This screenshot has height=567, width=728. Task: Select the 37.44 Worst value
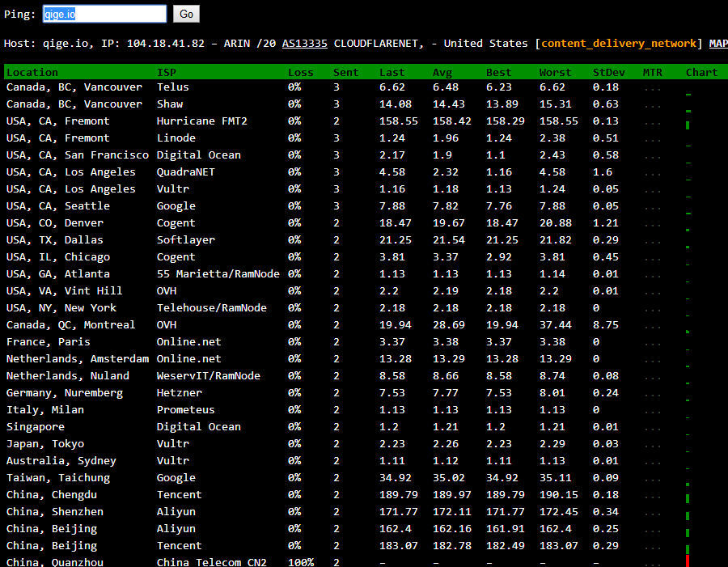(x=555, y=325)
